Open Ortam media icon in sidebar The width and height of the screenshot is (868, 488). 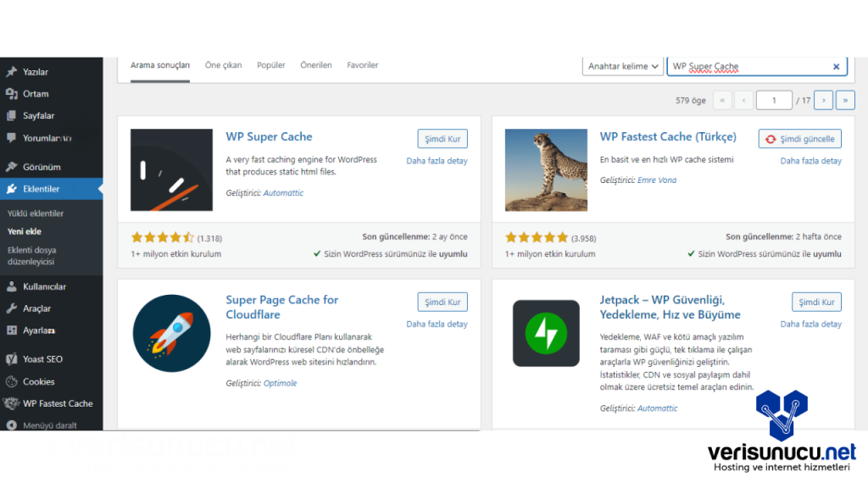pyautogui.click(x=12, y=94)
